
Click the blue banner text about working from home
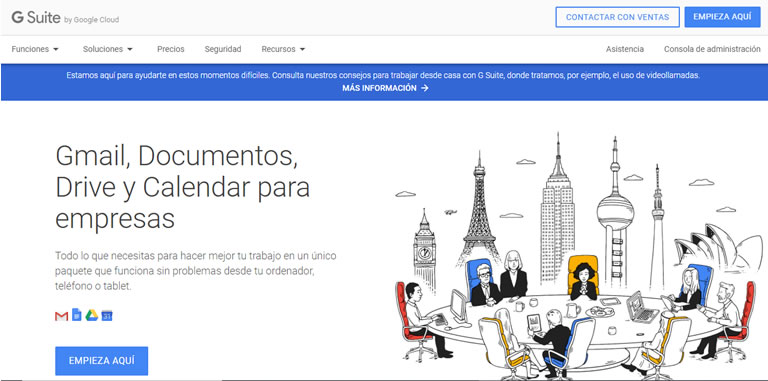click(x=383, y=75)
